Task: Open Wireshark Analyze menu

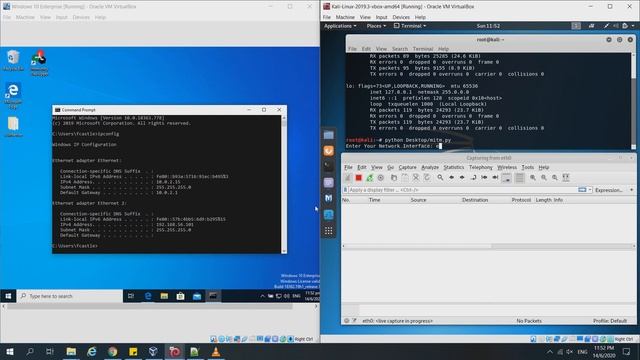Action: click(430, 167)
